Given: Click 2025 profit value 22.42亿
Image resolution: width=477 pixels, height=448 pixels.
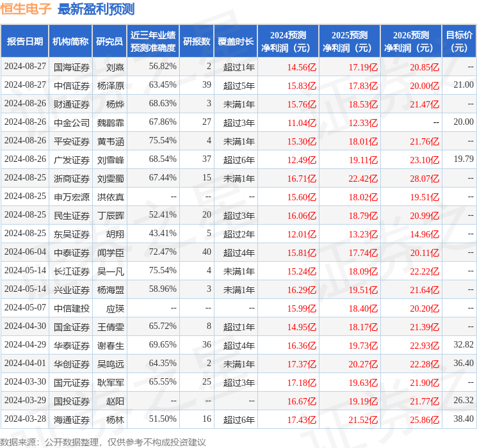Looking at the screenshot, I should point(363,179).
